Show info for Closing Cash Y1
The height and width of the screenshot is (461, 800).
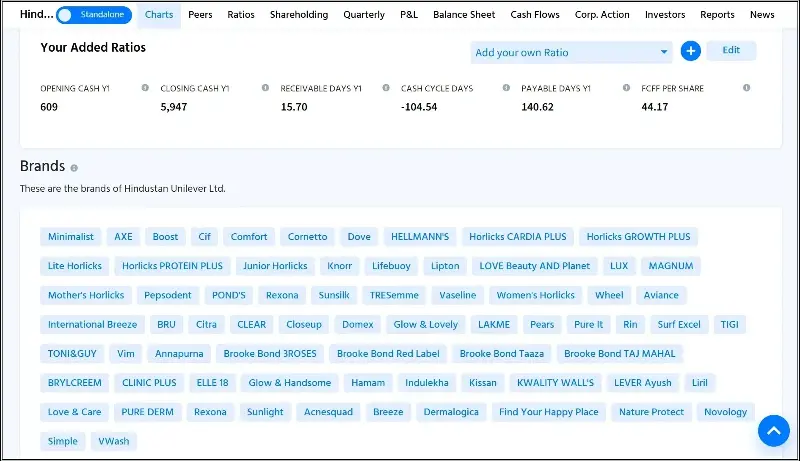click(265, 88)
